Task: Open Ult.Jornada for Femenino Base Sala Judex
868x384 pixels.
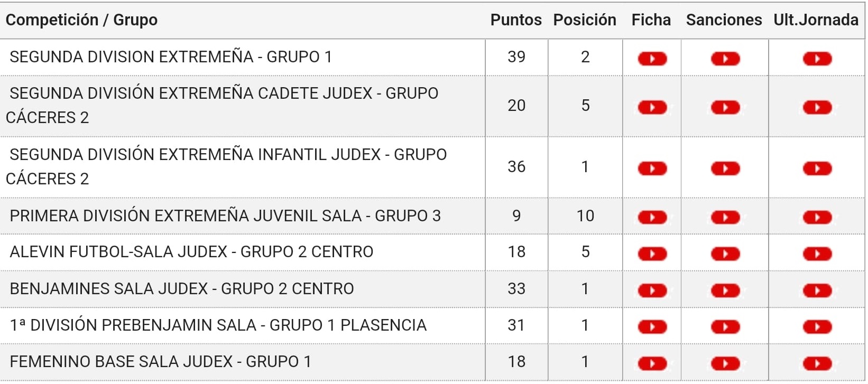Action: (817, 363)
